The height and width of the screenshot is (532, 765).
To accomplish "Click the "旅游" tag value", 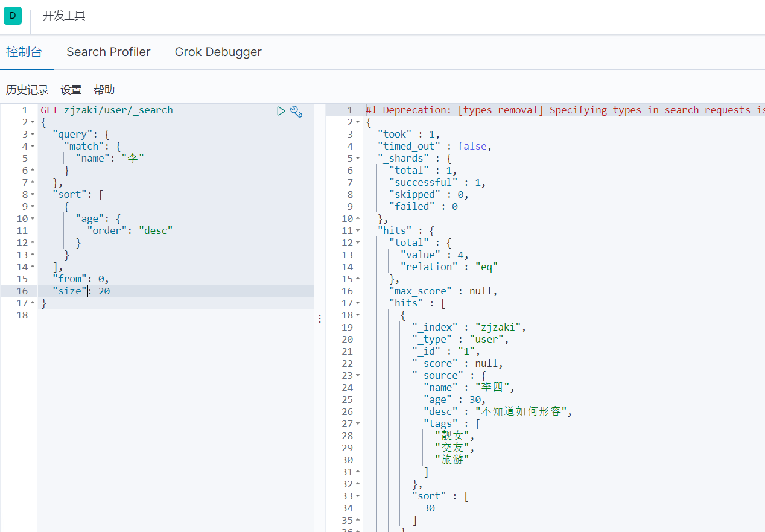I will tap(452, 460).
